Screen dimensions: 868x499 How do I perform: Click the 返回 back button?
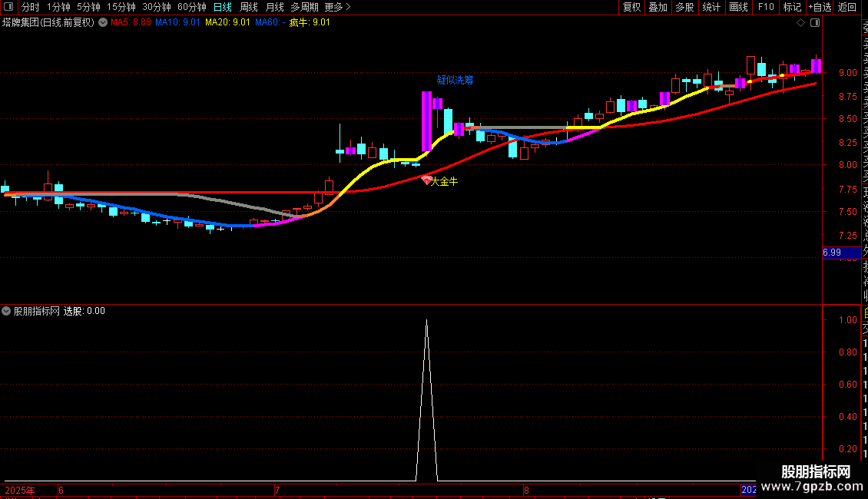tap(847, 7)
